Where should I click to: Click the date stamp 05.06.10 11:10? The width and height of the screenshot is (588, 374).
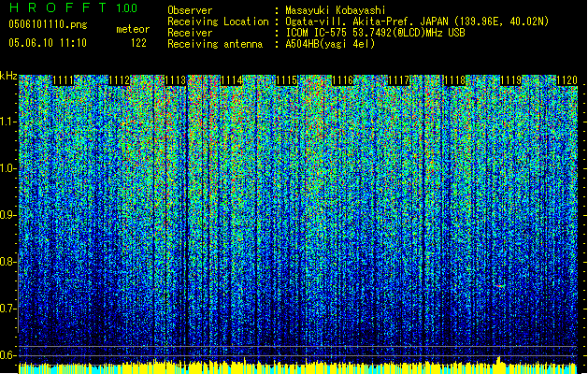(x=47, y=43)
